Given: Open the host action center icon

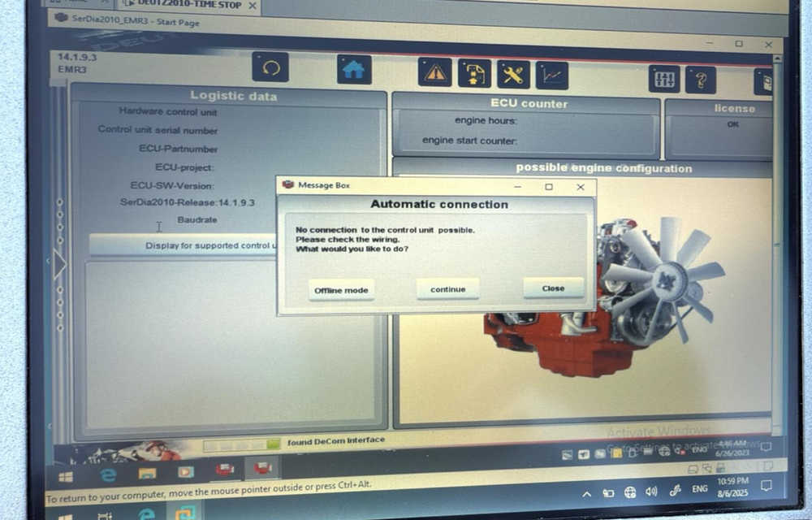Looking at the screenshot, I should point(767,485).
